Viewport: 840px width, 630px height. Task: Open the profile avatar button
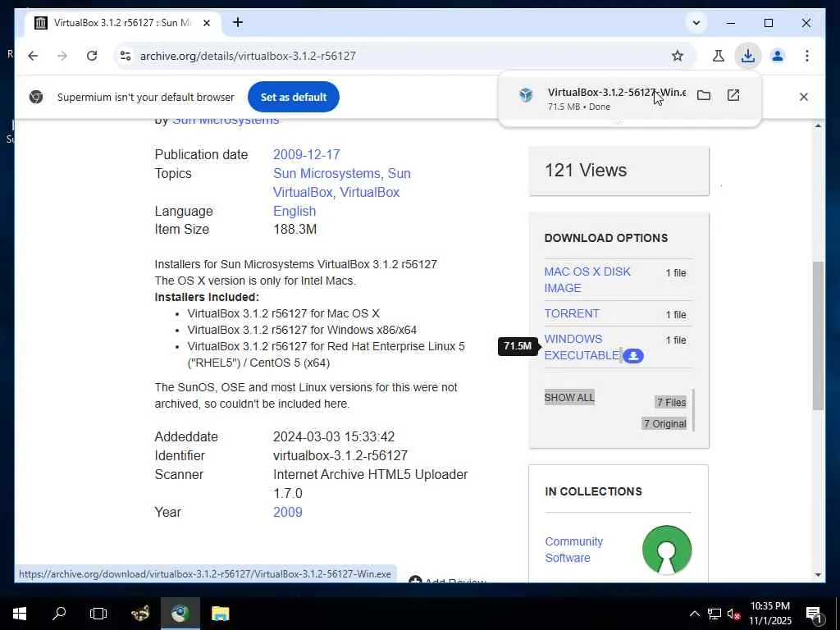(x=778, y=56)
